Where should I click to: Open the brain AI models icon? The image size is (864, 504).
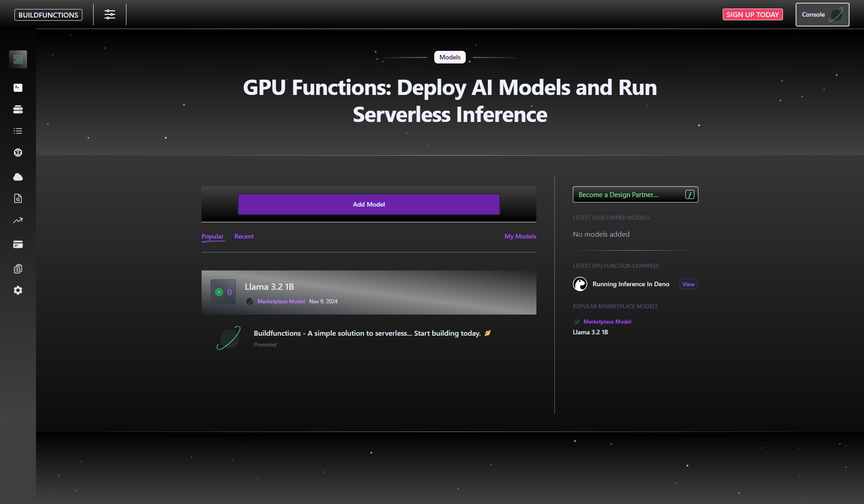coord(18,153)
